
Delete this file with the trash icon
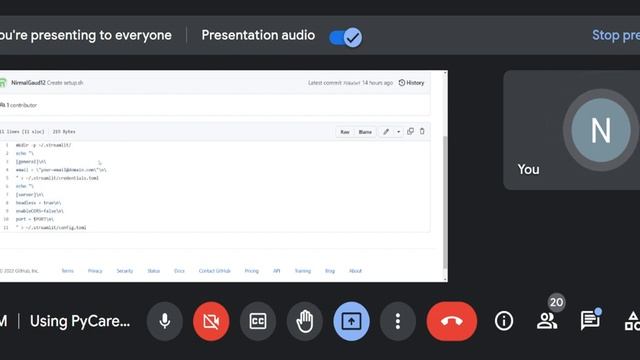point(422,131)
